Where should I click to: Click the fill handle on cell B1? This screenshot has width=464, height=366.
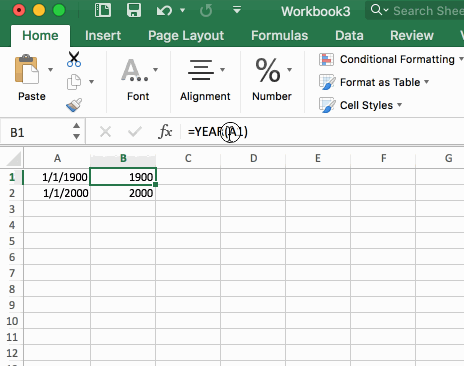[x=155, y=184]
